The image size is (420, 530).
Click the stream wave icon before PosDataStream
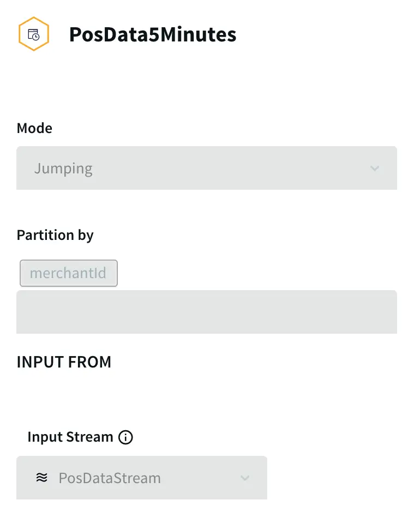[x=41, y=478]
